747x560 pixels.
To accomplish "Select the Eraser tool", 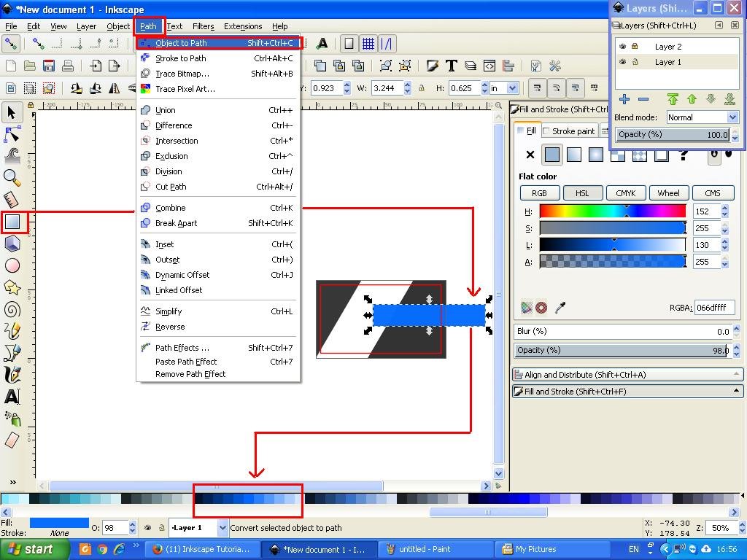I will coord(12,440).
